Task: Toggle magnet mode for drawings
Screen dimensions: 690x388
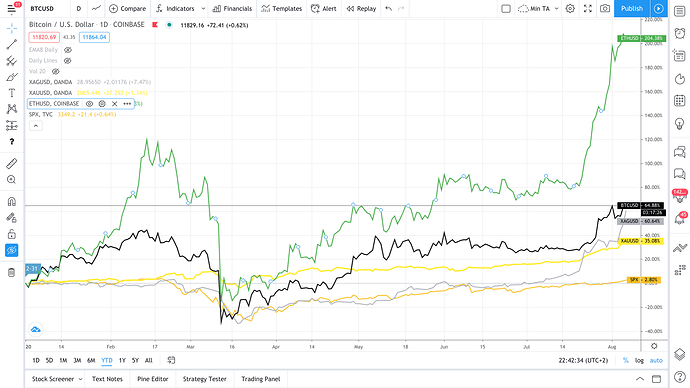Action: point(12,201)
